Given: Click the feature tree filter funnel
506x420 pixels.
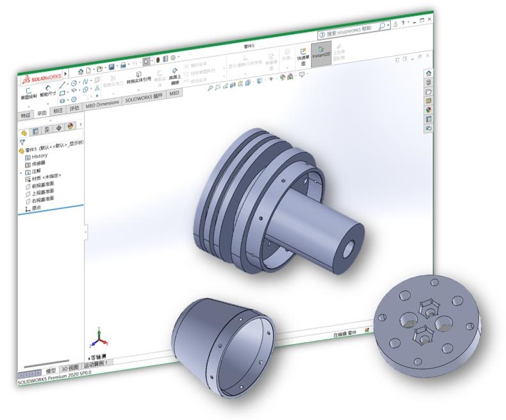Looking at the screenshot, I should (22, 142).
